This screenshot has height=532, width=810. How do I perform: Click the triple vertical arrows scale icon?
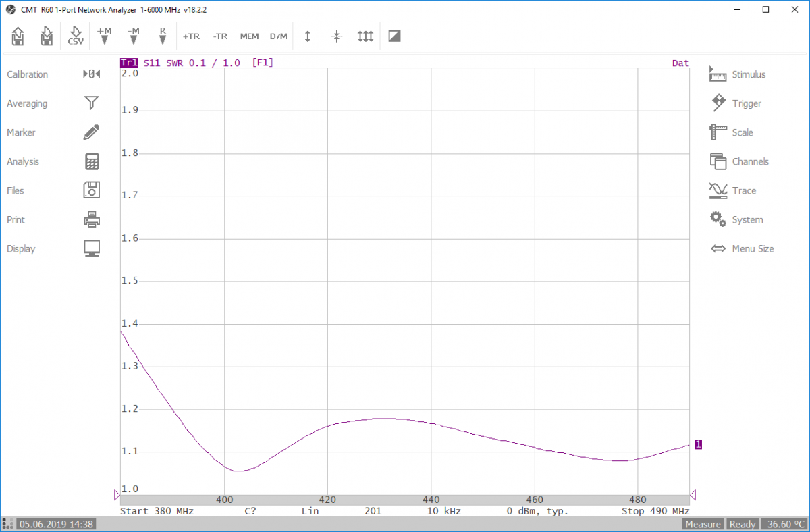point(365,36)
